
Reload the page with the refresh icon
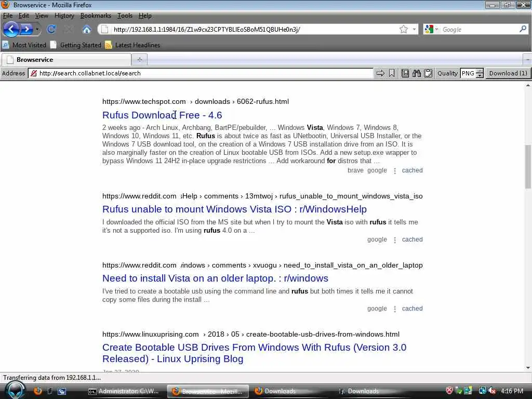click(x=51, y=30)
